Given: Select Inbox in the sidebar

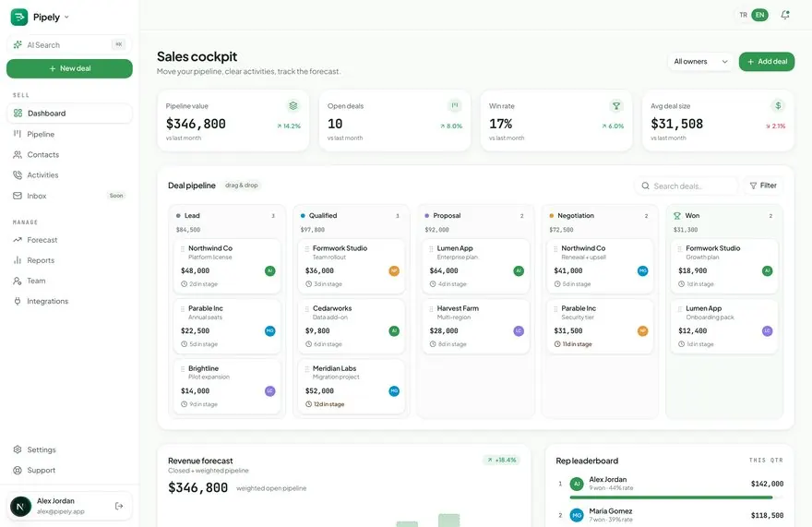Looking at the screenshot, I should [69, 196].
